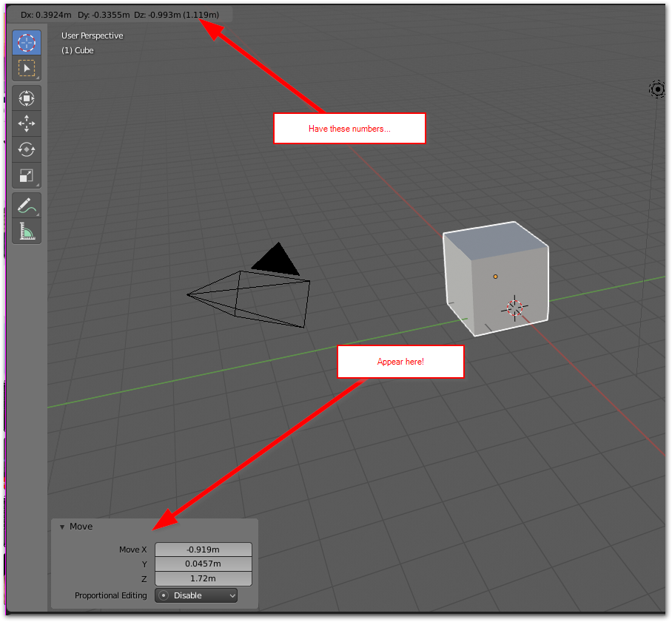This screenshot has width=672, height=622.
Task: Click the 'User Perspective' view label
Action: click(93, 36)
